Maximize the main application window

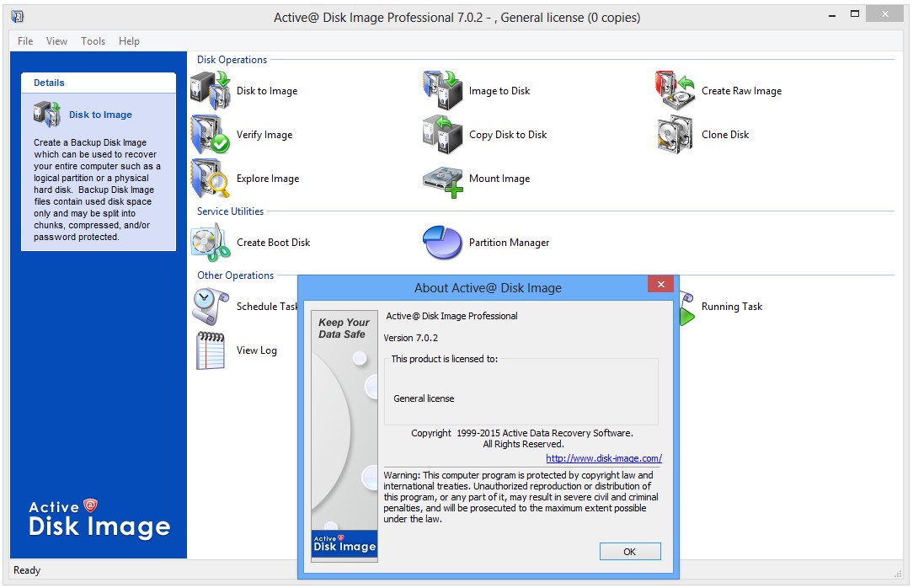tap(855, 14)
